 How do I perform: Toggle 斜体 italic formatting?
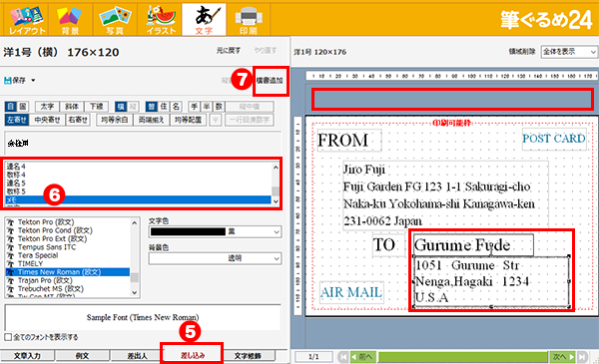(72, 107)
